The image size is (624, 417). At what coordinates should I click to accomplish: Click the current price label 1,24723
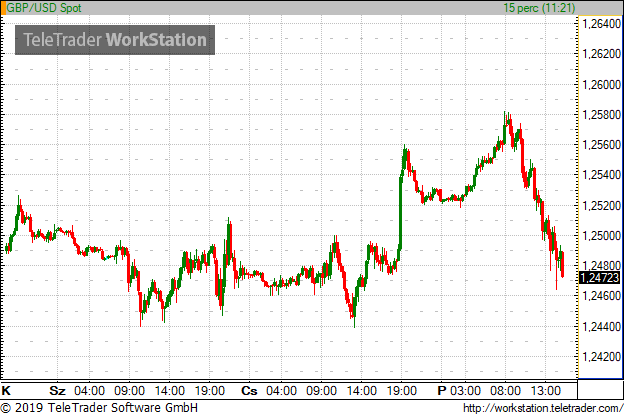[x=599, y=277]
